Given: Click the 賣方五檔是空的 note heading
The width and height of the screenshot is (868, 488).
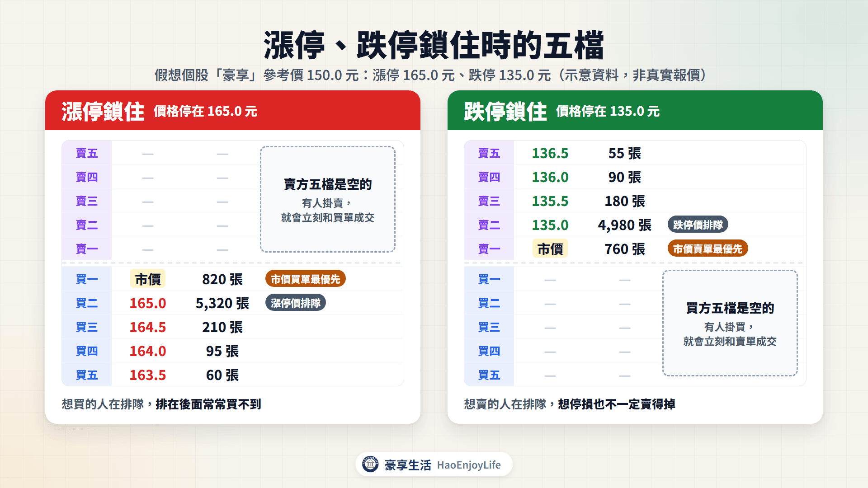Looking at the screenshot, I should pos(328,184).
